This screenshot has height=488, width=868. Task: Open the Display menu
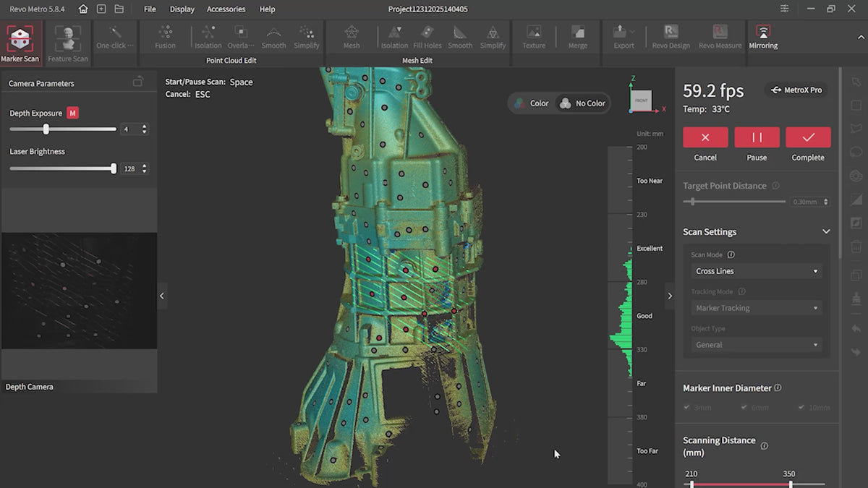182,9
